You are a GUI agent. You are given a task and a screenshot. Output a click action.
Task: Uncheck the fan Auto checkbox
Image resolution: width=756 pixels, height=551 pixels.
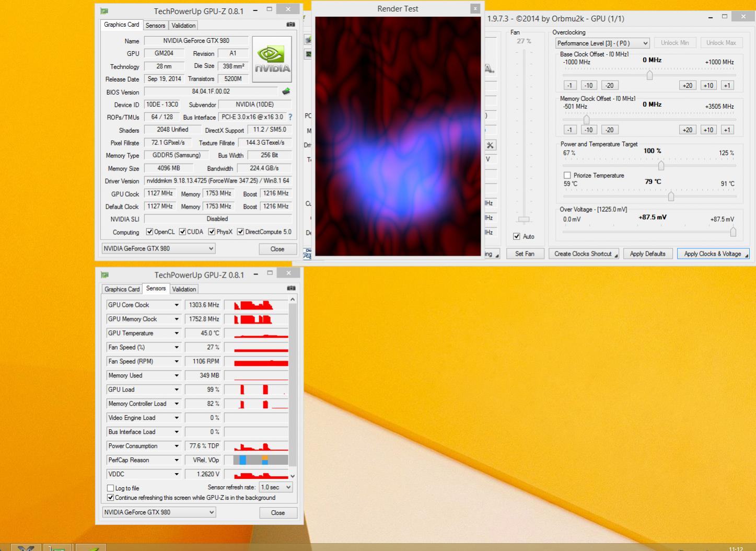pyautogui.click(x=517, y=236)
